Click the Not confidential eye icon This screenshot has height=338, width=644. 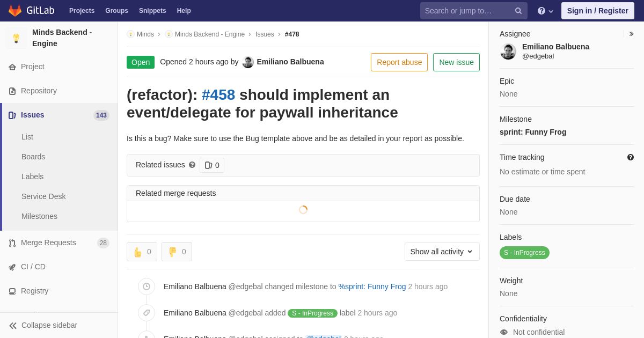coord(504,332)
